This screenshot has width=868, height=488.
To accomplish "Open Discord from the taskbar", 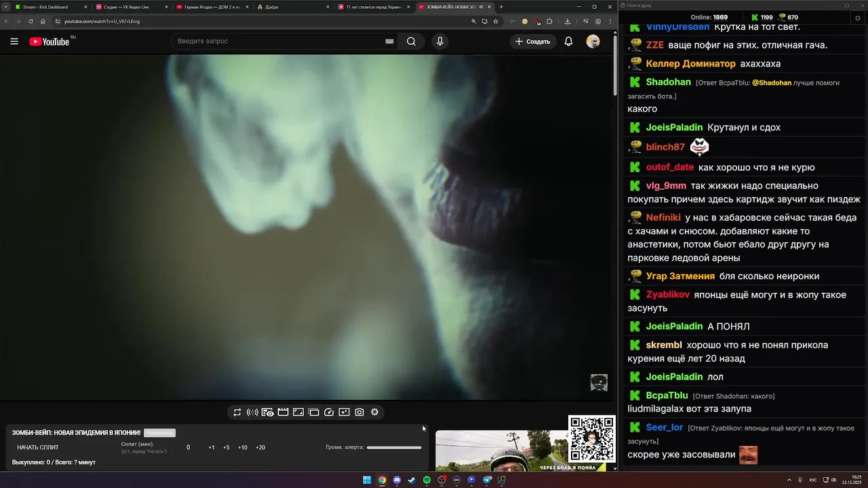I will pos(397,480).
